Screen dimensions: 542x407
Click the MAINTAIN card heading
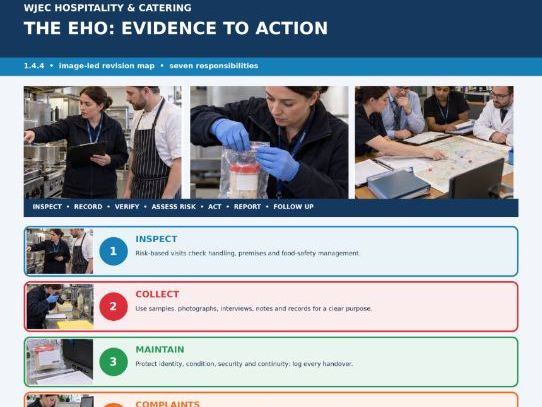click(x=160, y=350)
